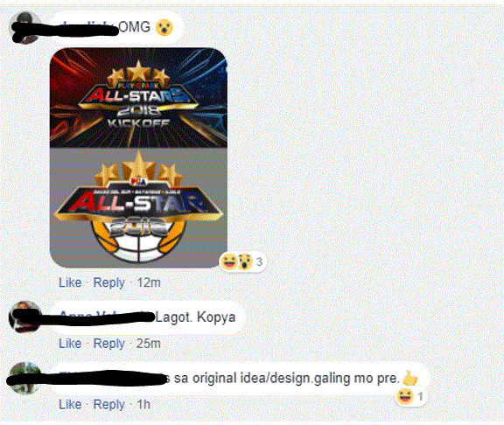This screenshot has width=504, height=425.
Task: Like the 'original idea/design' comment
Action: pyautogui.click(x=70, y=404)
